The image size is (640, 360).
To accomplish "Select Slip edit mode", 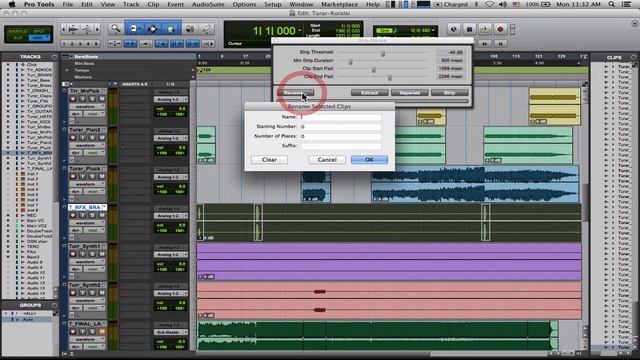I will click(x=17, y=38).
